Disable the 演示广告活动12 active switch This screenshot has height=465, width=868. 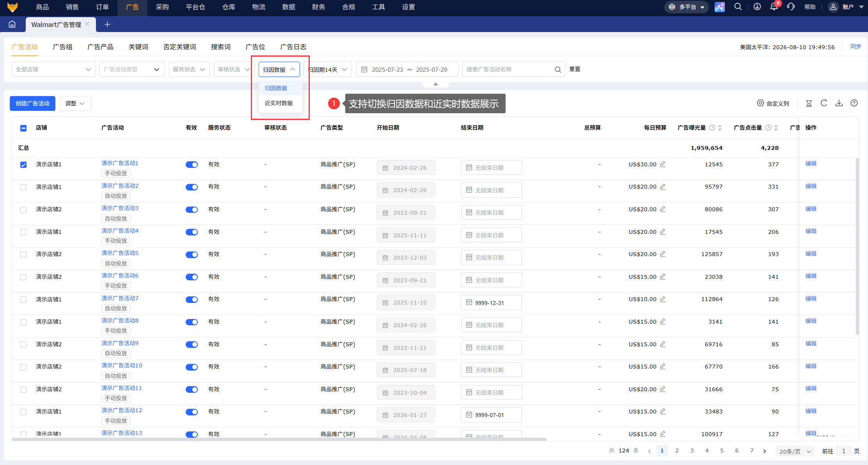(192, 412)
